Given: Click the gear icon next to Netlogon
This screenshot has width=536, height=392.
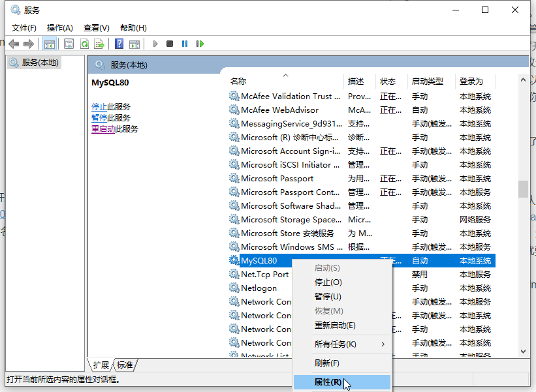Looking at the screenshot, I should [x=234, y=288].
